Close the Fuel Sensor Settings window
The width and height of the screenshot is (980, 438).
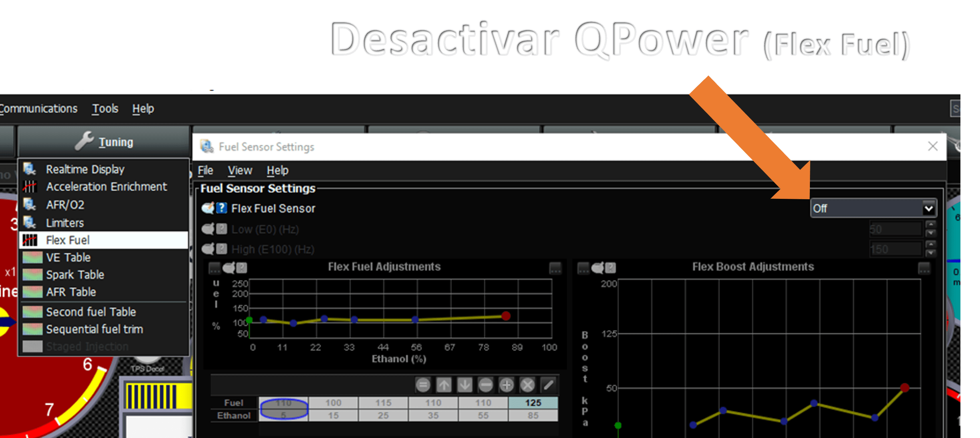point(933,146)
